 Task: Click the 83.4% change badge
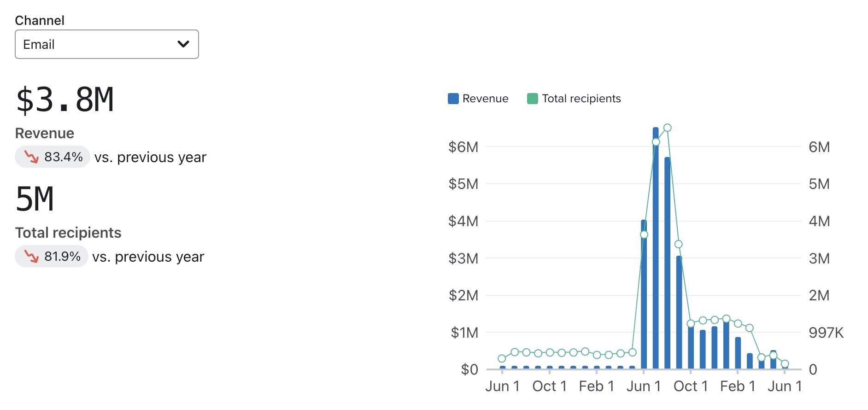click(53, 157)
